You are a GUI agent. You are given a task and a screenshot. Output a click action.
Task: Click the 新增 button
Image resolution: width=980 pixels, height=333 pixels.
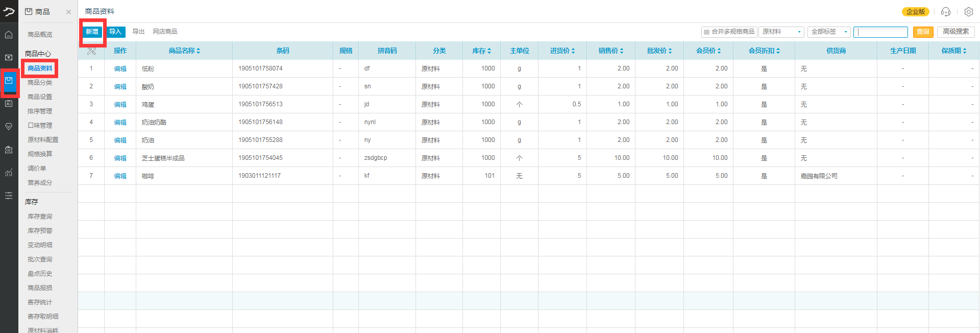92,32
